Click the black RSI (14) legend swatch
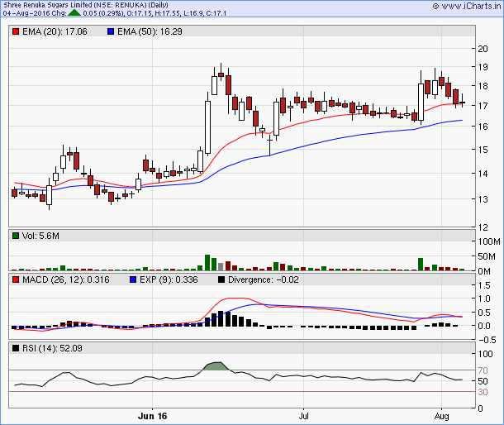The image size is (504, 425). (x=15, y=348)
